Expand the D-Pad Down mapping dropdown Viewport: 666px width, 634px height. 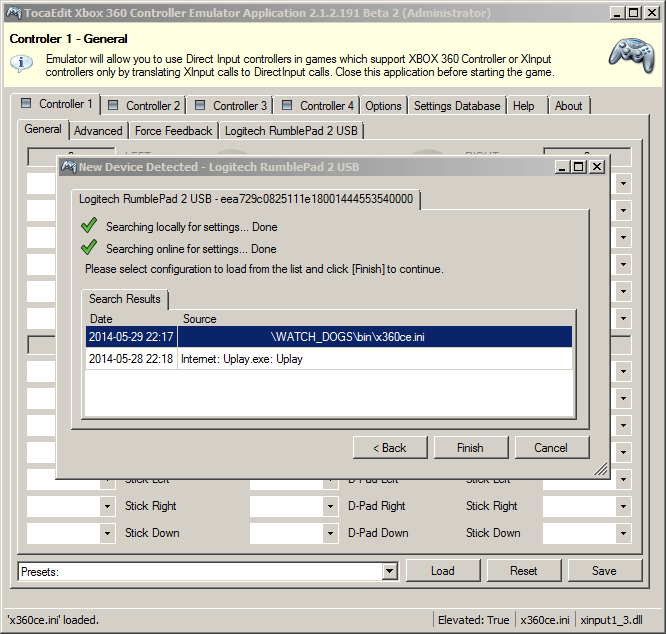(330, 533)
